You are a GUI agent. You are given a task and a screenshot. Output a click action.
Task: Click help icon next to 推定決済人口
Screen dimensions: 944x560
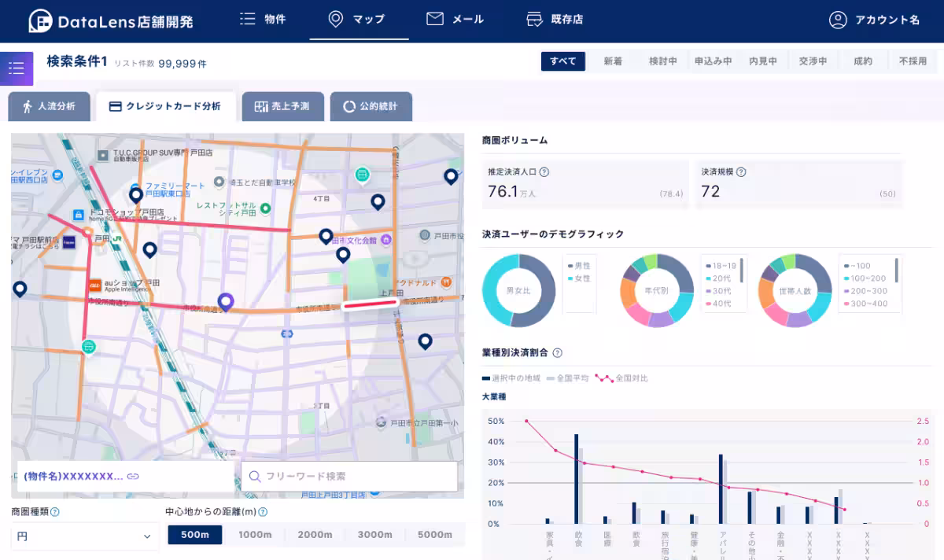(544, 171)
